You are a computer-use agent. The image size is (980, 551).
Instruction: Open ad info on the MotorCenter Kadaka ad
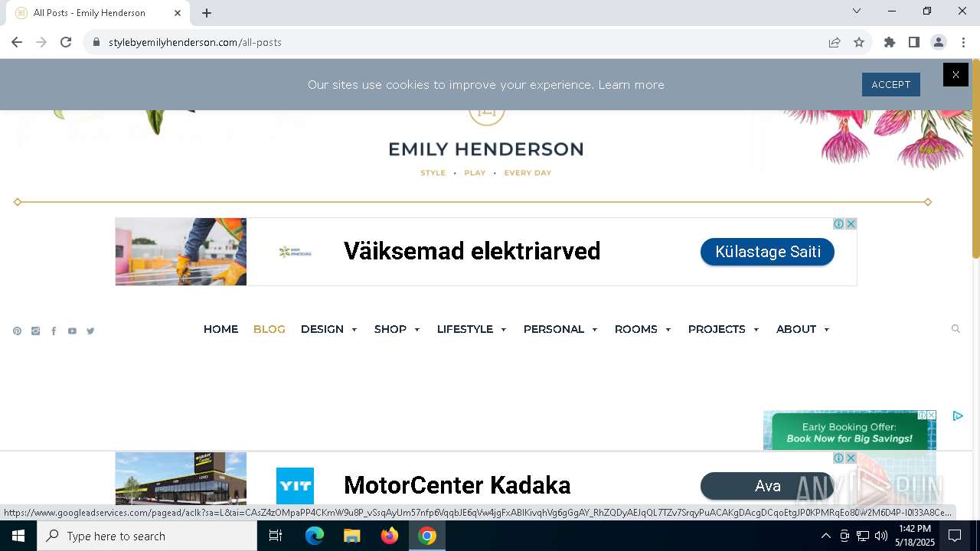coord(839,458)
